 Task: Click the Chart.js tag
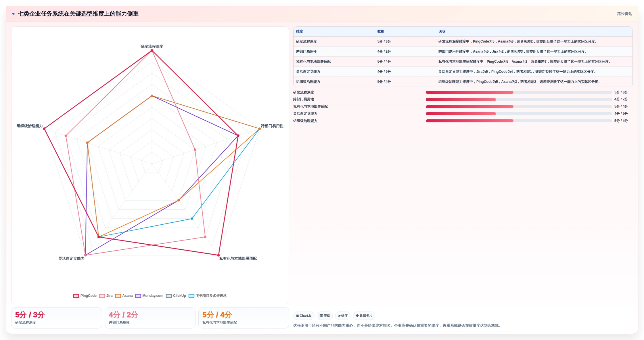point(304,316)
